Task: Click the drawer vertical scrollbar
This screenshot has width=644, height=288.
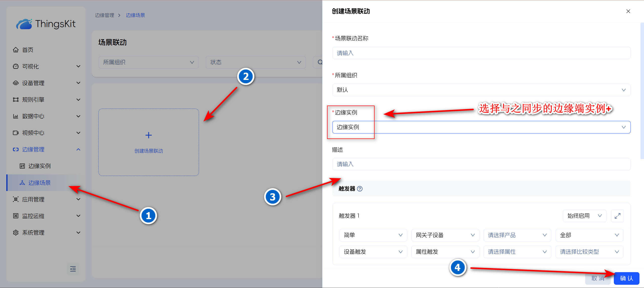Action: [x=642, y=90]
